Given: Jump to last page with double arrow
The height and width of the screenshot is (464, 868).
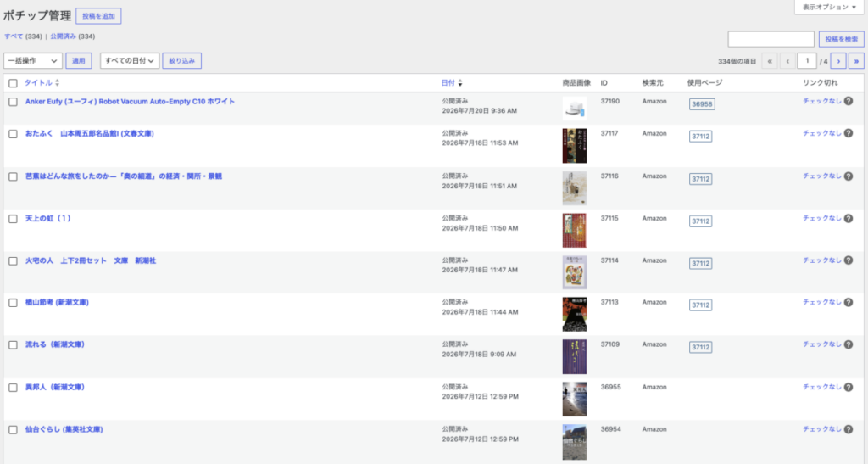Looking at the screenshot, I should click(x=856, y=61).
